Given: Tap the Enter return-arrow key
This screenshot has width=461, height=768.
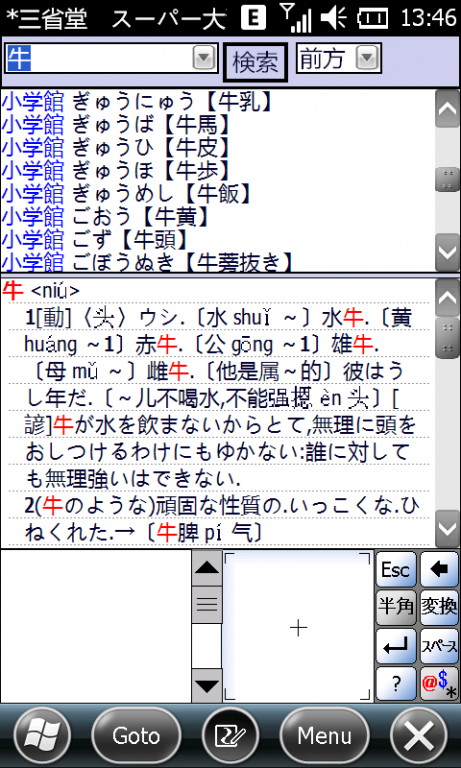Looking at the screenshot, I should 396,646.
